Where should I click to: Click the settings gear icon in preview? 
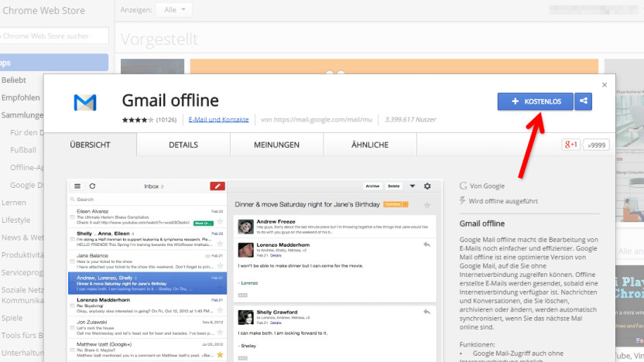[x=427, y=186]
